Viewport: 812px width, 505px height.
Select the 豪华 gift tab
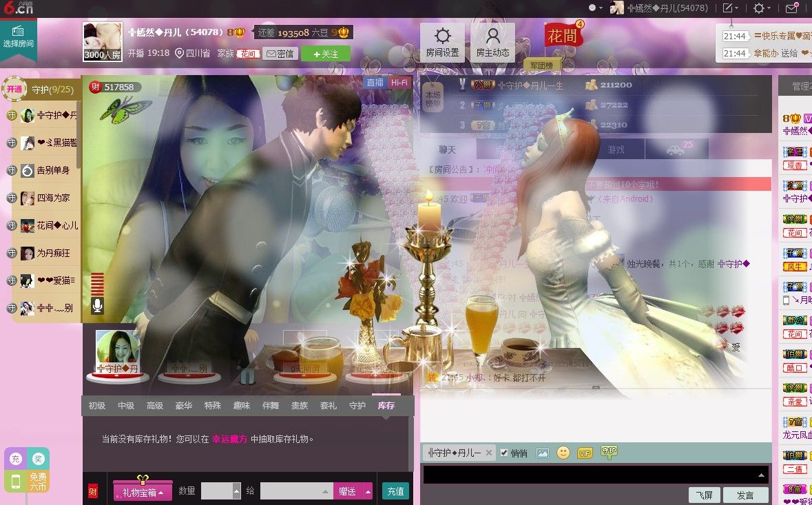(x=183, y=406)
